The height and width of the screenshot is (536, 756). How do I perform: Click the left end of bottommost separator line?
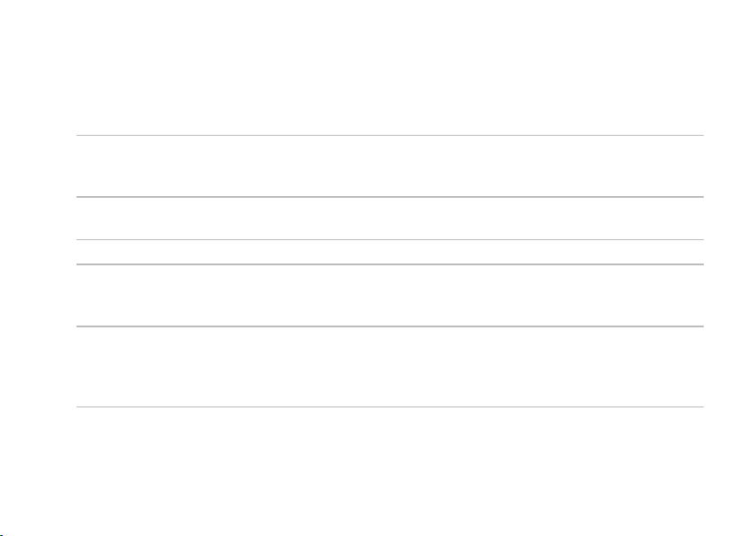78,406
